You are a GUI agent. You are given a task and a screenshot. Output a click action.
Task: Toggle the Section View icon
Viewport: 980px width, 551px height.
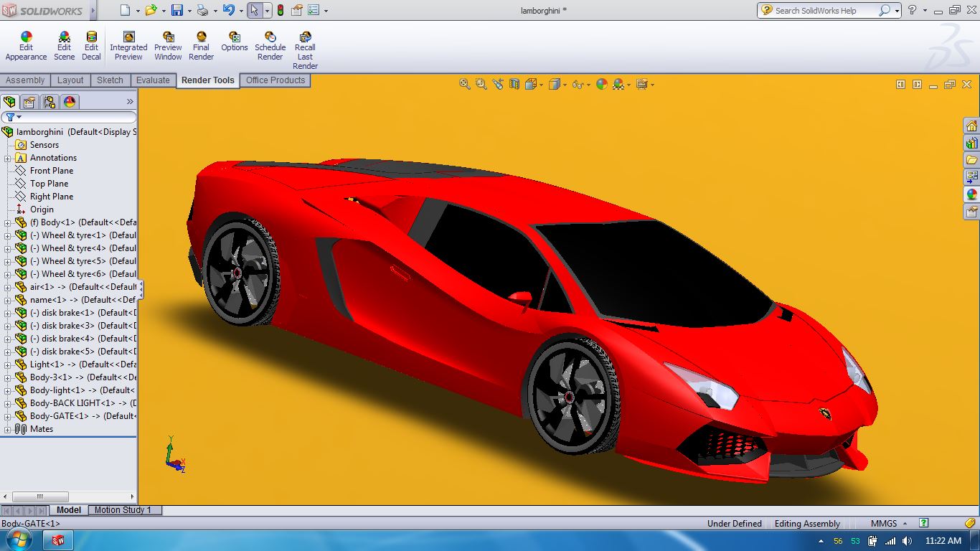pos(514,84)
